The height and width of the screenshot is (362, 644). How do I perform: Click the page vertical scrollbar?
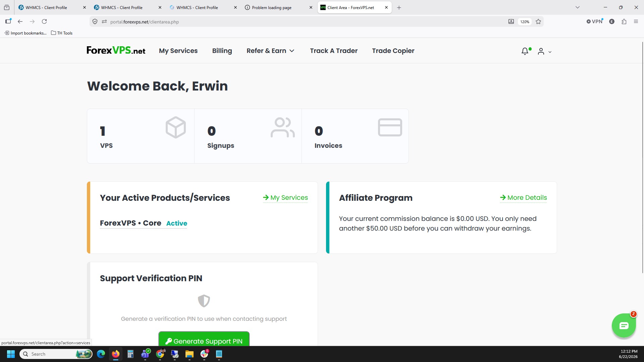coord(642,158)
